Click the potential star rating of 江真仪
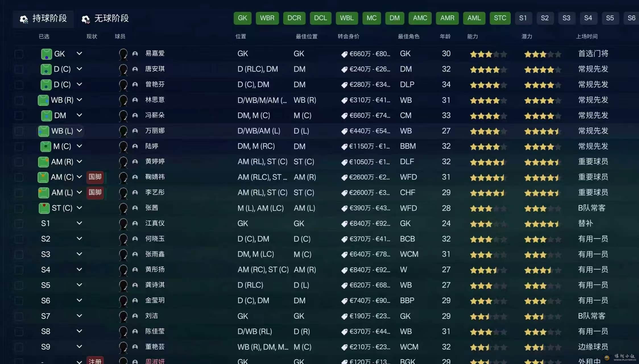The image size is (639, 364). tap(542, 224)
